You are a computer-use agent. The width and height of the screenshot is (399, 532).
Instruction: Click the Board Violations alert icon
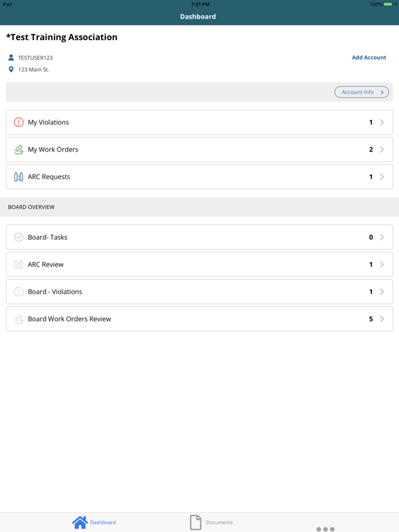click(x=19, y=292)
